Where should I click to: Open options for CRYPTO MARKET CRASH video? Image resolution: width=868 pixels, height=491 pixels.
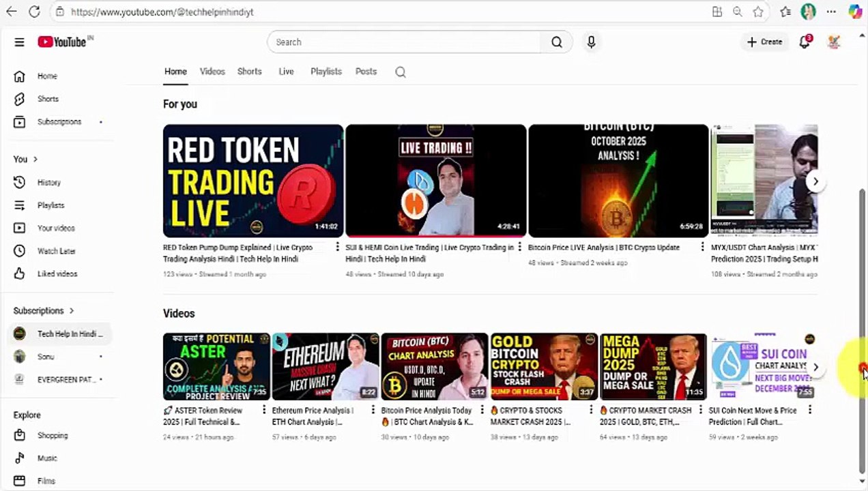(x=701, y=411)
